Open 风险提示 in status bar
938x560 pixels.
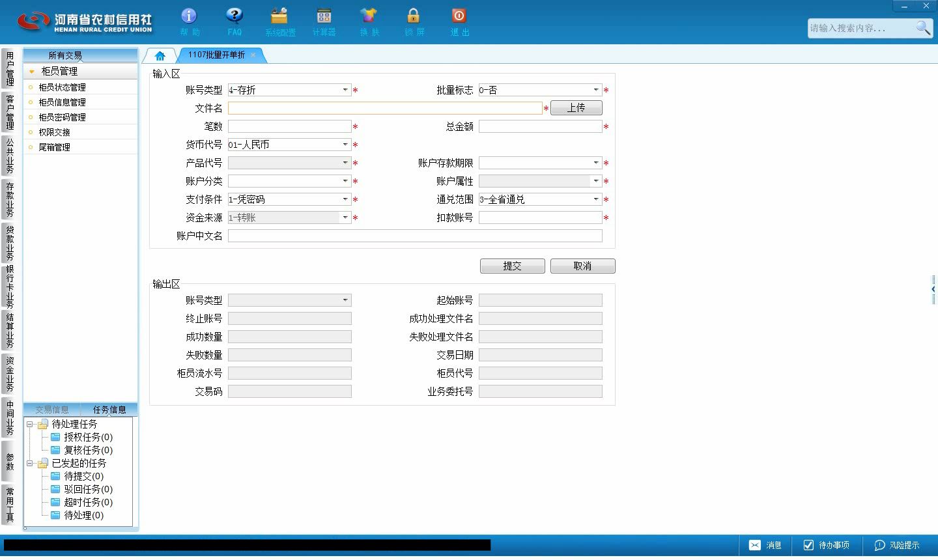pos(897,545)
